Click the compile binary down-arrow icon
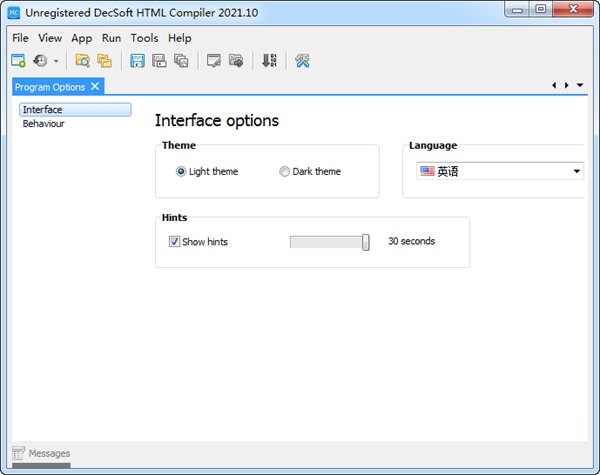 point(268,61)
